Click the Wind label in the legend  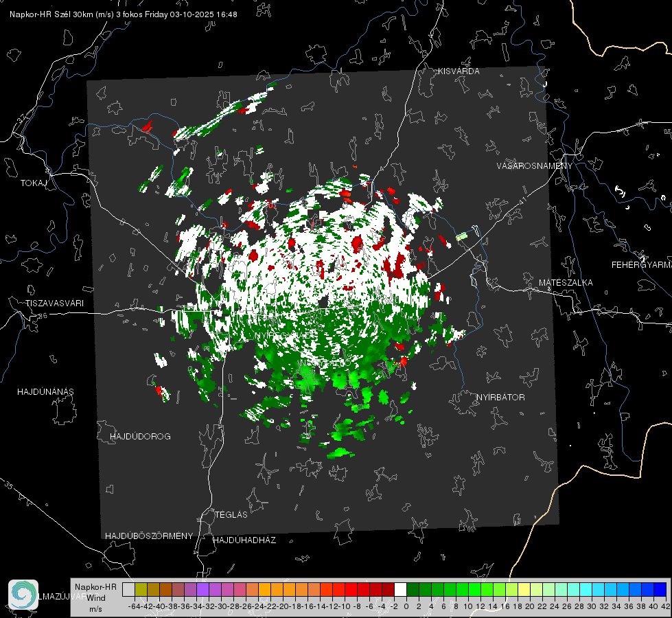(x=95, y=598)
